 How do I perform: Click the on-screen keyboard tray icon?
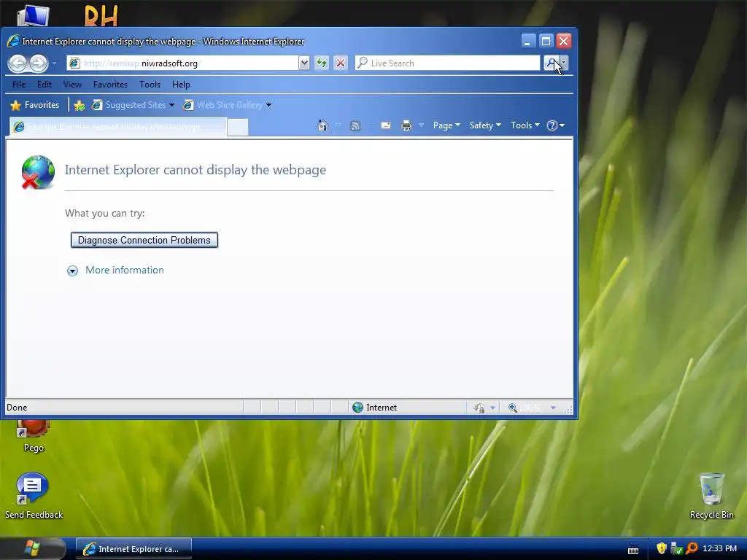tap(633, 549)
